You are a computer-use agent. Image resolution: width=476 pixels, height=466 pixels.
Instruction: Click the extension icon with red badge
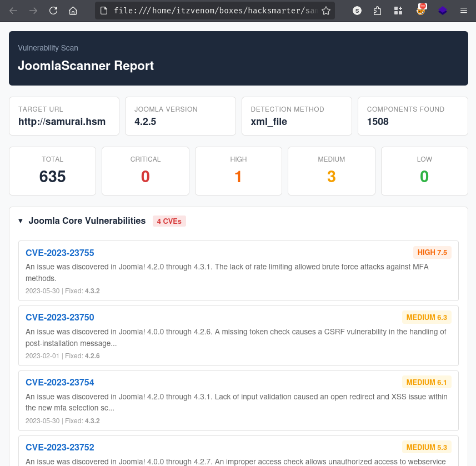(x=422, y=9)
